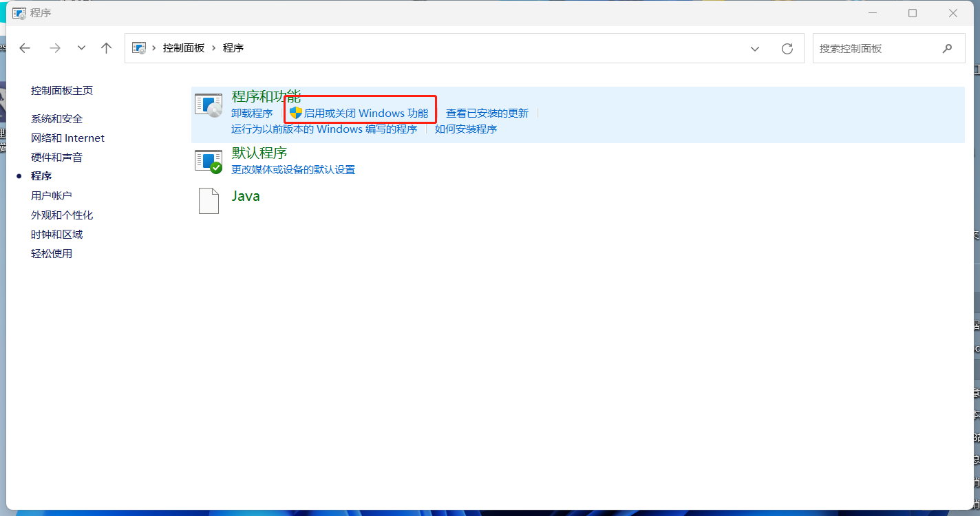Expand the address bar history dropdown
The image size is (980, 516).
tap(755, 49)
